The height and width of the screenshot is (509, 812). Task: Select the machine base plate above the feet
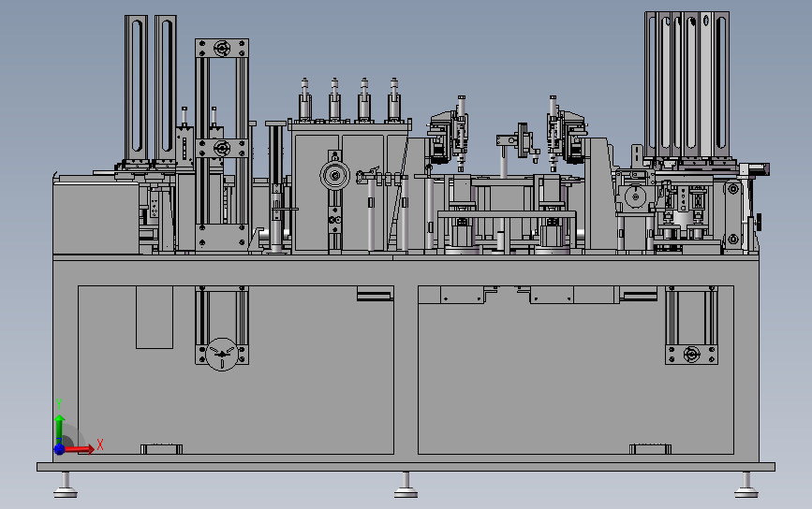(x=406, y=467)
